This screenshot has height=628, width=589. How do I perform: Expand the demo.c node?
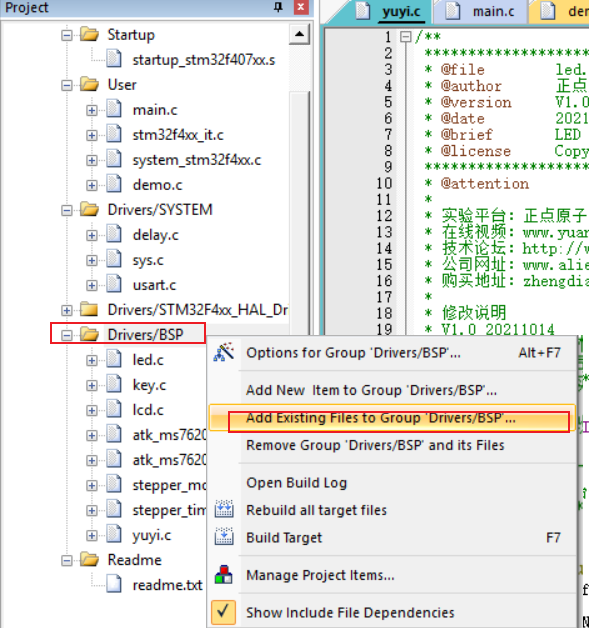(x=92, y=185)
